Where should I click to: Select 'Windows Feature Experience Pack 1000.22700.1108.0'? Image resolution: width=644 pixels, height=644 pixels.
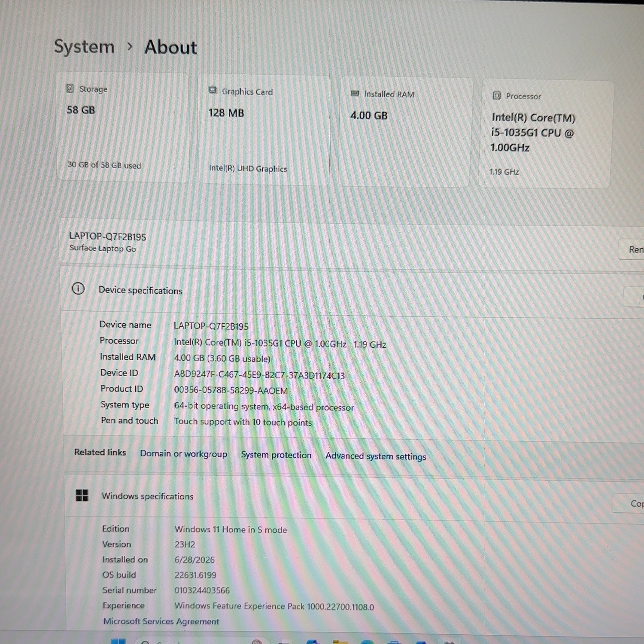(x=274, y=607)
